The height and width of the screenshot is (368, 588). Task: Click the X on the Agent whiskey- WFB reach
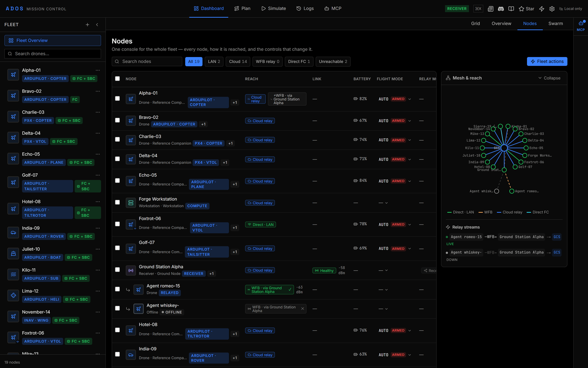[x=302, y=309]
